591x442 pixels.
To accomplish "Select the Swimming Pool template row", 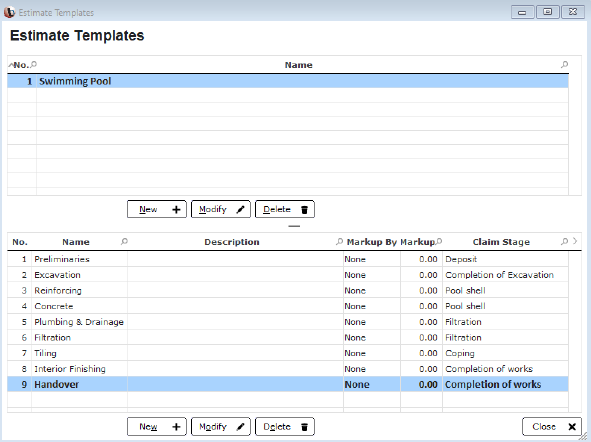I will (x=288, y=81).
